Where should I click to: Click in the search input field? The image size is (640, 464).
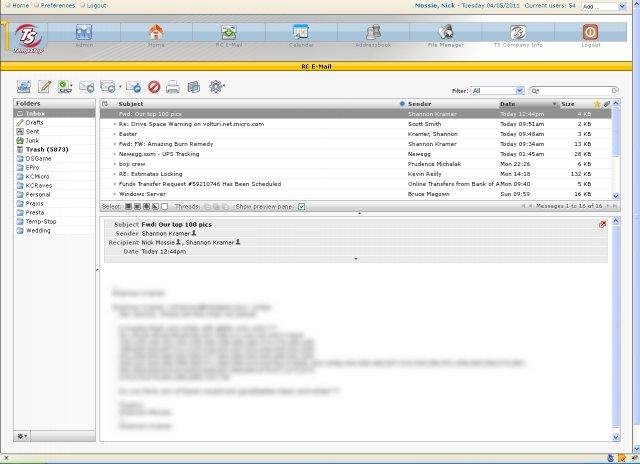click(576, 91)
